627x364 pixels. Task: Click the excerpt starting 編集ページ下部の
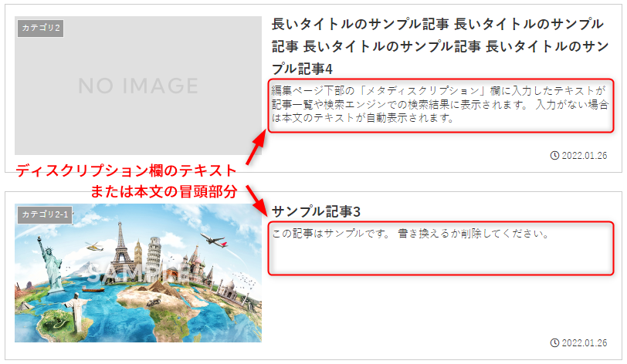[440, 104]
